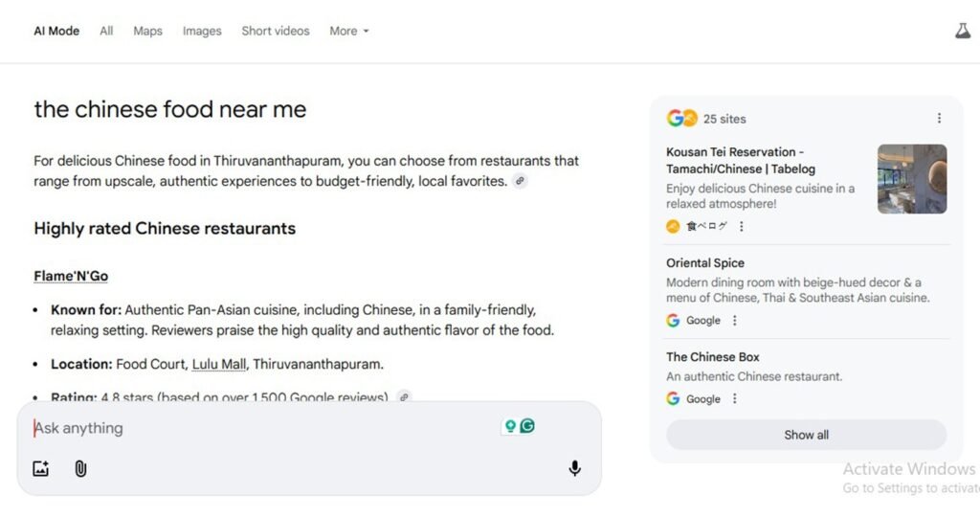Switch to the Images tab
The width and height of the screenshot is (980, 518).
coord(202,31)
